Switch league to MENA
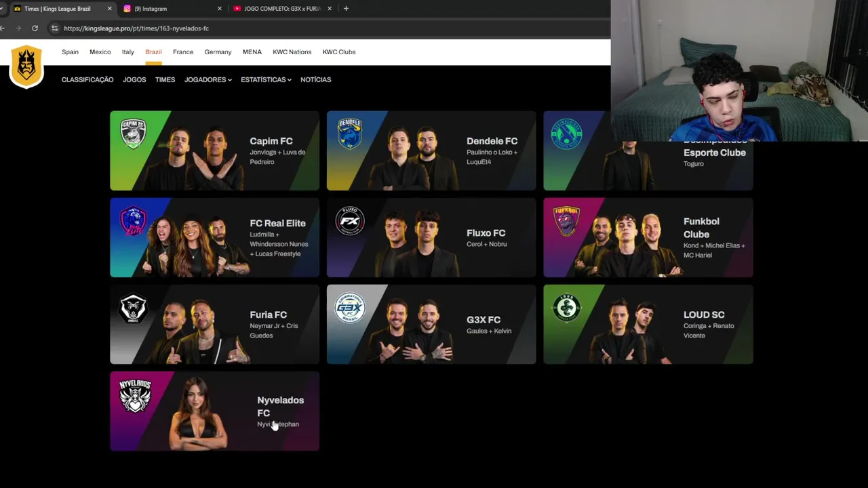Viewport: 868px width, 488px height. click(252, 52)
